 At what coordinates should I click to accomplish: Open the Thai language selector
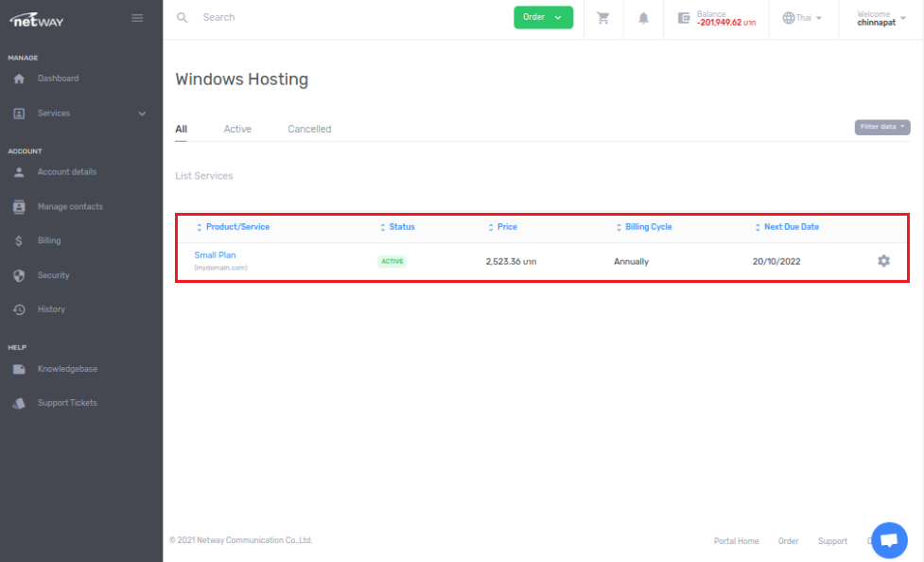(802, 18)
